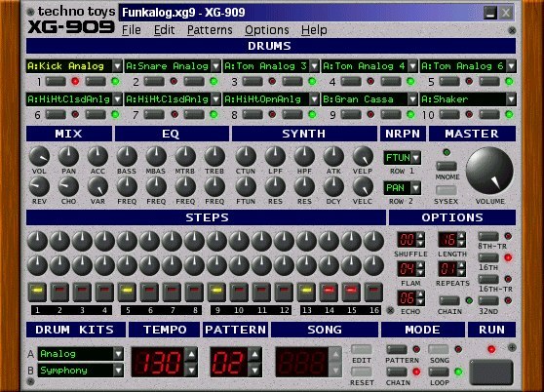This screenshot has height=392, width=544.
Task: Increase SHUFFLE value stepper
Action: pos(420,236)
